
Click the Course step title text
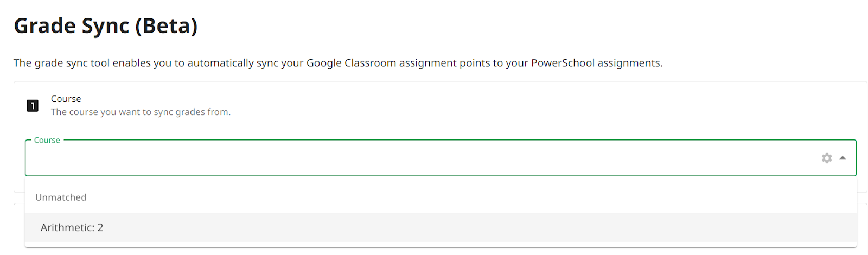click(x=66, y=99)
